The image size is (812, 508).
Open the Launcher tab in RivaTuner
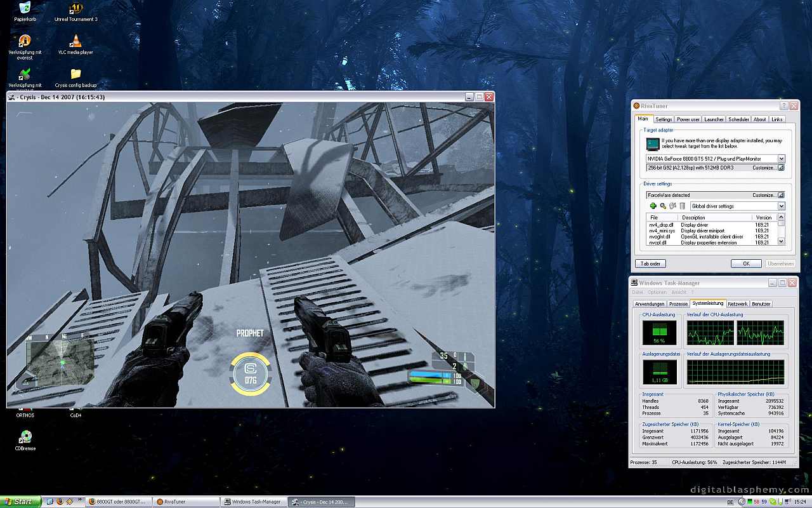[x=714, y=119]
